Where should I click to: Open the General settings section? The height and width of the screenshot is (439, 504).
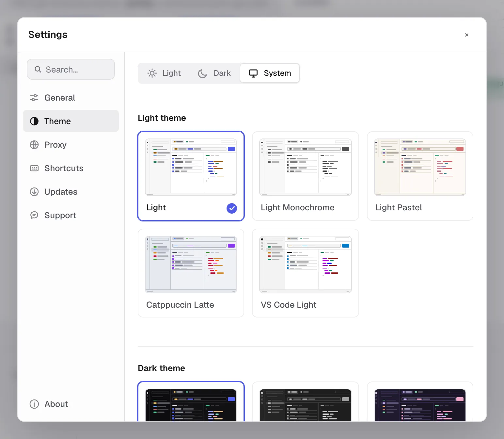pyautogui.click(x=71, y=98)
